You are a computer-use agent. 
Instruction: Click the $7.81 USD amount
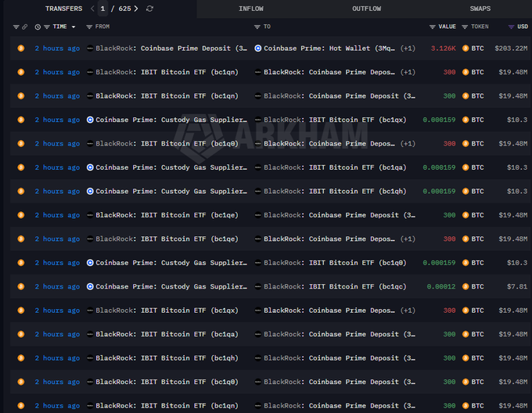pos(517,286)
